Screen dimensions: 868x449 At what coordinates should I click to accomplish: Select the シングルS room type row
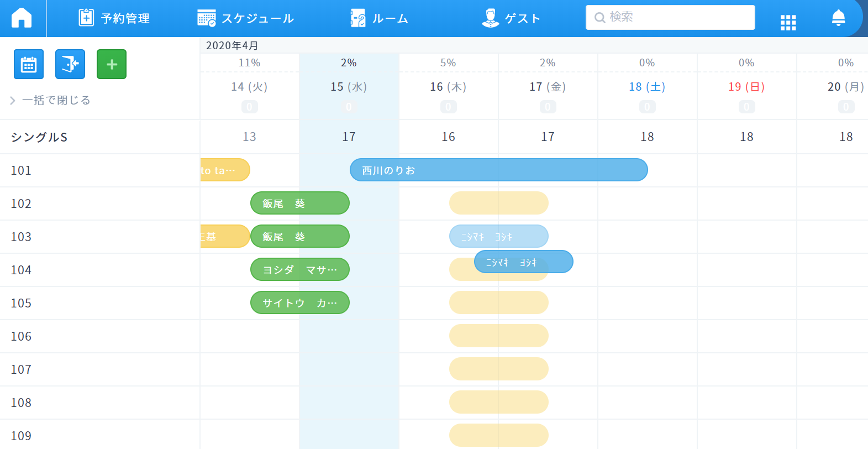tap(100, 137)
